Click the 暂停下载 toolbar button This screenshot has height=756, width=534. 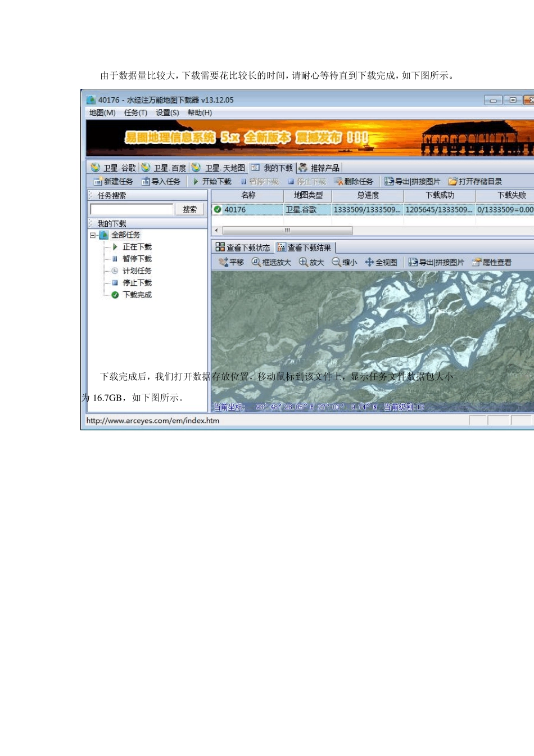[260, 181]
